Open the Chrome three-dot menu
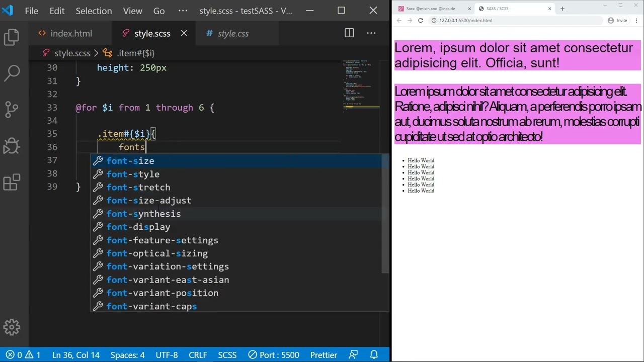This screenshot has width=644, height=362. coord(636,21)
